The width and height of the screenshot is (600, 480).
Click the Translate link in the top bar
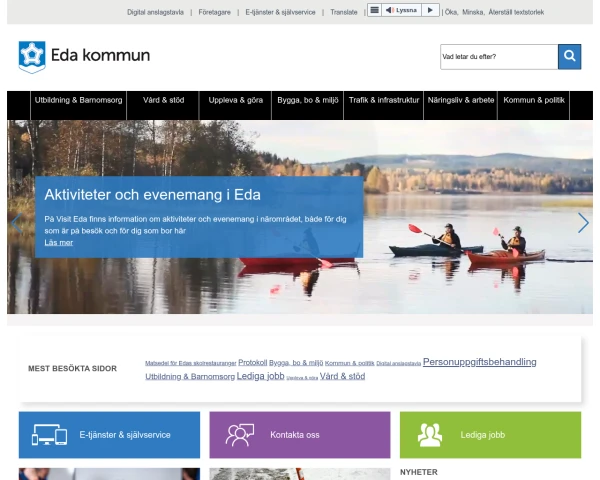(344, 12)
